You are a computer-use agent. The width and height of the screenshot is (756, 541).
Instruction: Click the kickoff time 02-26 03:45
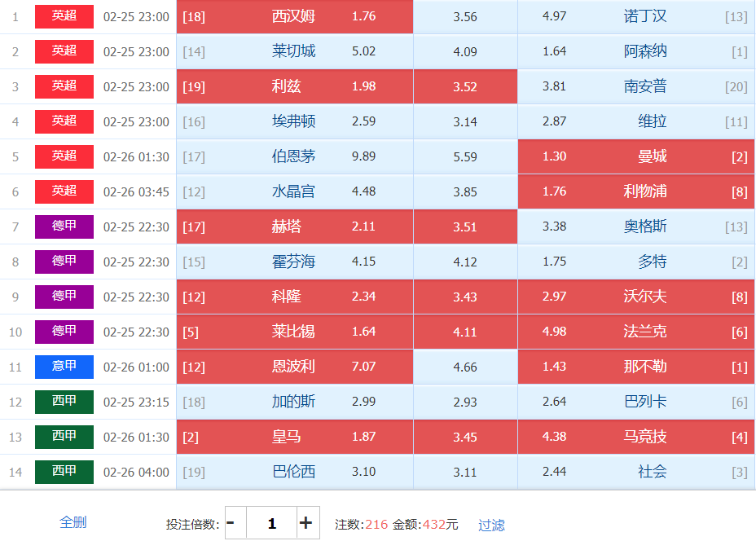coord(136,192)
